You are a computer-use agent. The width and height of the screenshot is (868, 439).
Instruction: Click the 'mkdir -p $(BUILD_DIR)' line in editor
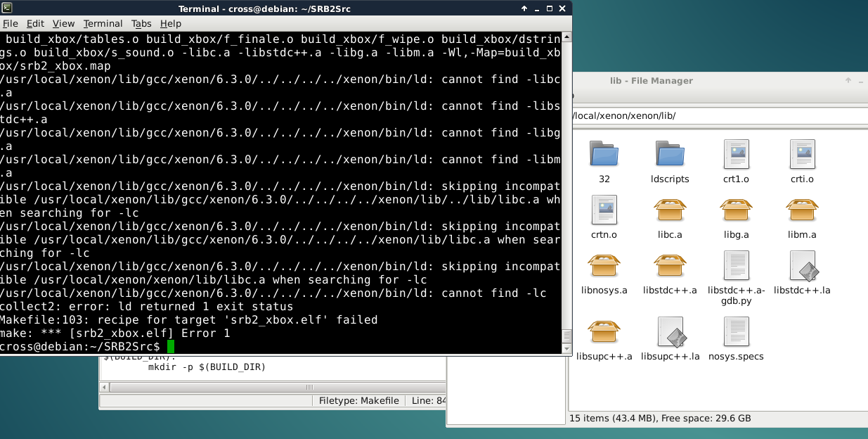click(207, 367)
